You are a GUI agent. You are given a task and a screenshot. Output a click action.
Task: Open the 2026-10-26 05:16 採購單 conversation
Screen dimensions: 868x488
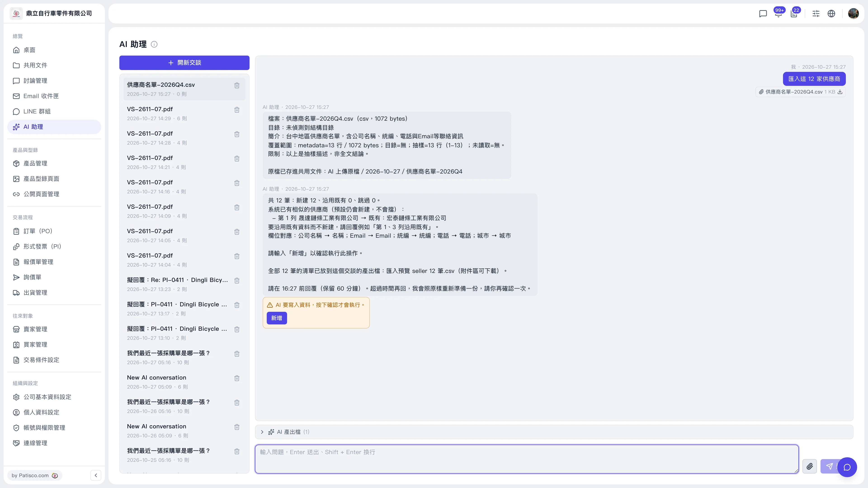click(184, 406)
